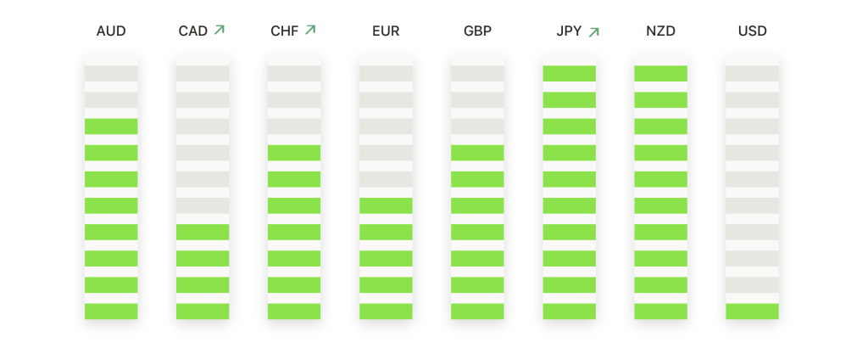Select the EUR currency label

[386, 31]
